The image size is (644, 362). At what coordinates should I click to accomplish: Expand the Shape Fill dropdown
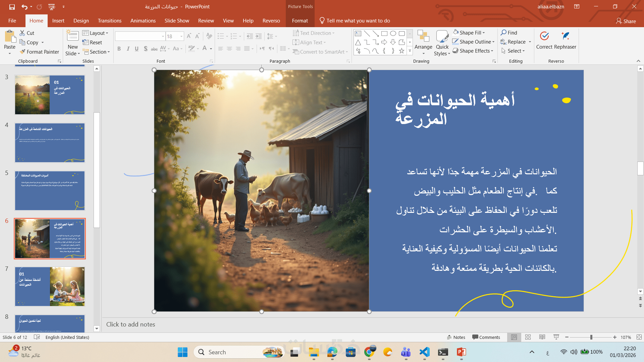(x=484, y=33)
